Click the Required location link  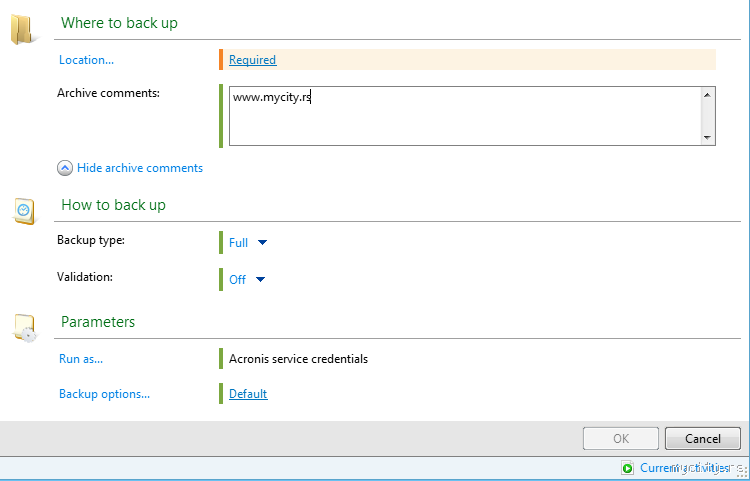click(x=252, y=60)
